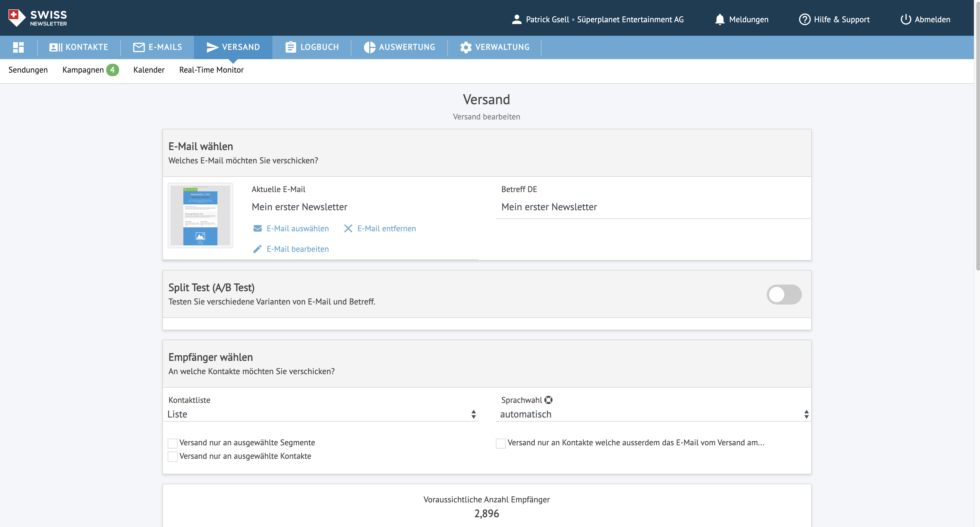Open Hilfe & Support question icon

click(x=804, y=19)
